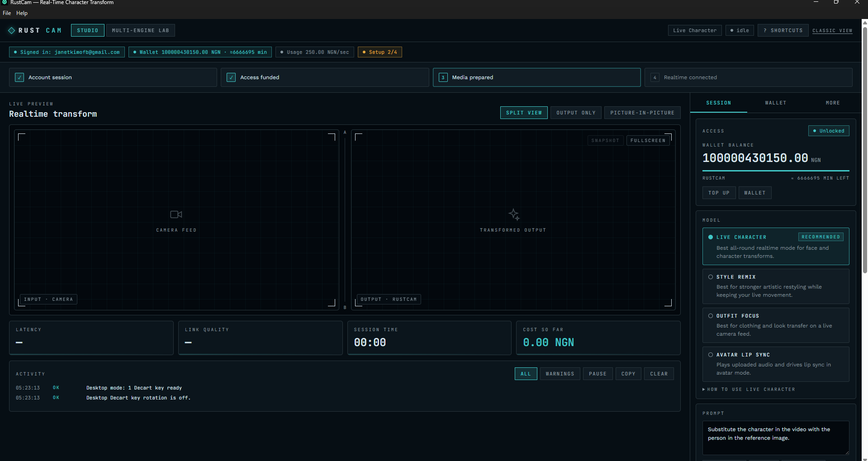This screenshot has width=868, height=461.
Task: Click the step 3 Media prepared badge
Action: click(443, 77)
